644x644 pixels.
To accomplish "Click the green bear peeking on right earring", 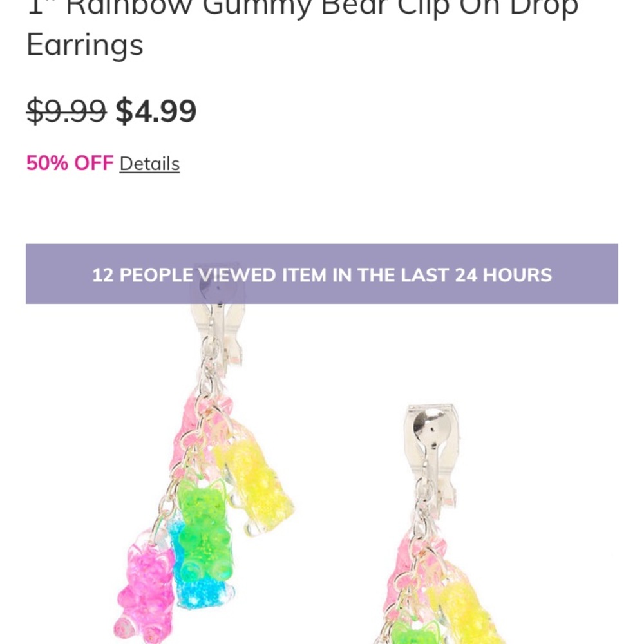I will pyautogui.click(x=414, y=632).
